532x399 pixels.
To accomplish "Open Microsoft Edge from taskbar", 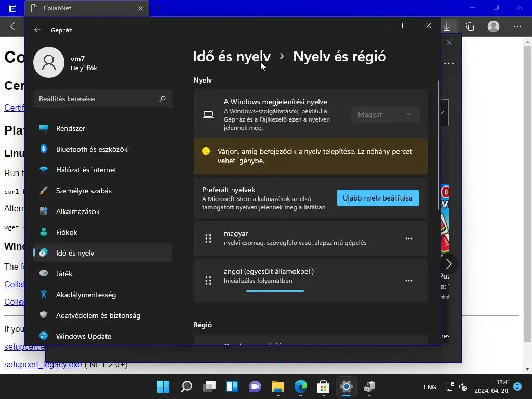I will tap(301, 387).
